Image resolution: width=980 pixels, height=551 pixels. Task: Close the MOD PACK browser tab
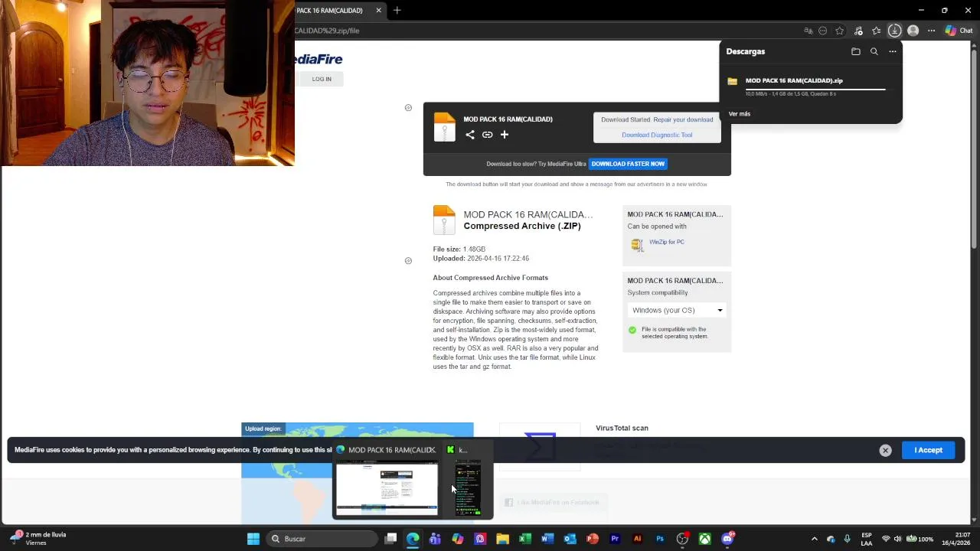(x=378, y=11)
